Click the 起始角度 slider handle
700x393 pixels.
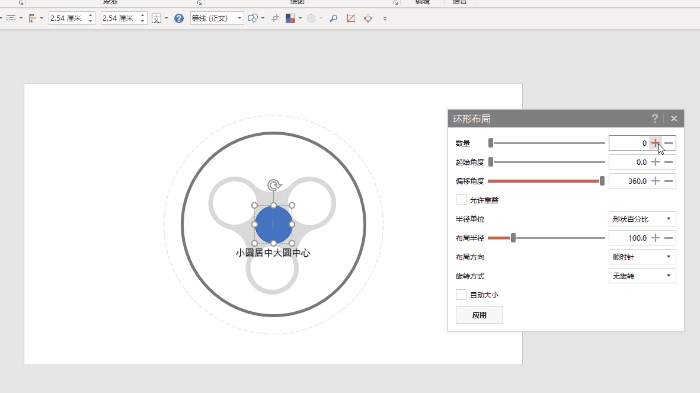pyautogui.click(x=491, y=162)
